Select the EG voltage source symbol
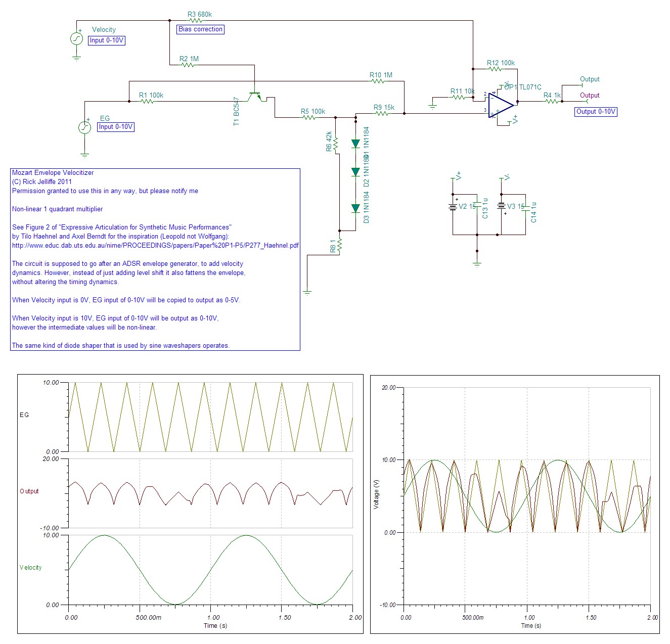 [84, 127]
